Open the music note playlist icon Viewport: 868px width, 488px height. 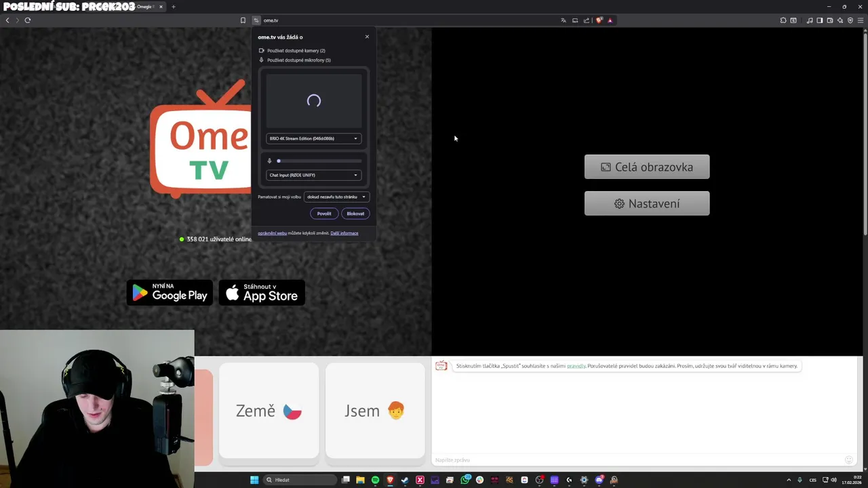pyautogui.click(x=810, y=20)
